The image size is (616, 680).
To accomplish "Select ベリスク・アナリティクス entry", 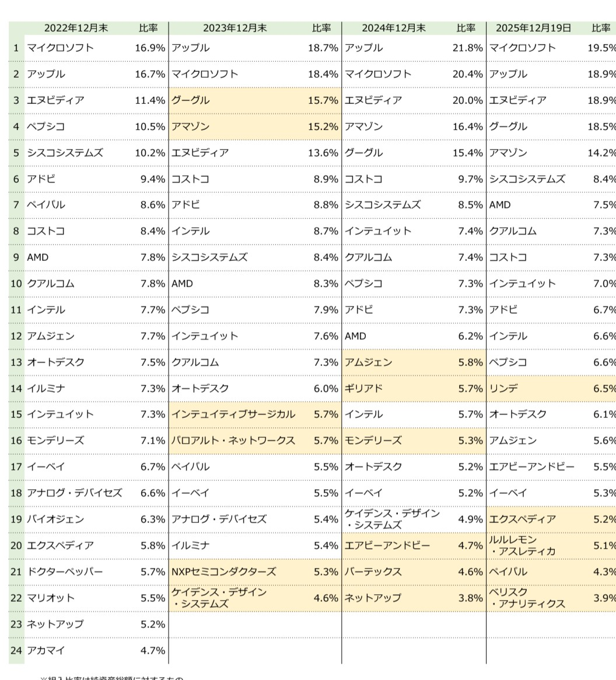I will click(527, 598).
